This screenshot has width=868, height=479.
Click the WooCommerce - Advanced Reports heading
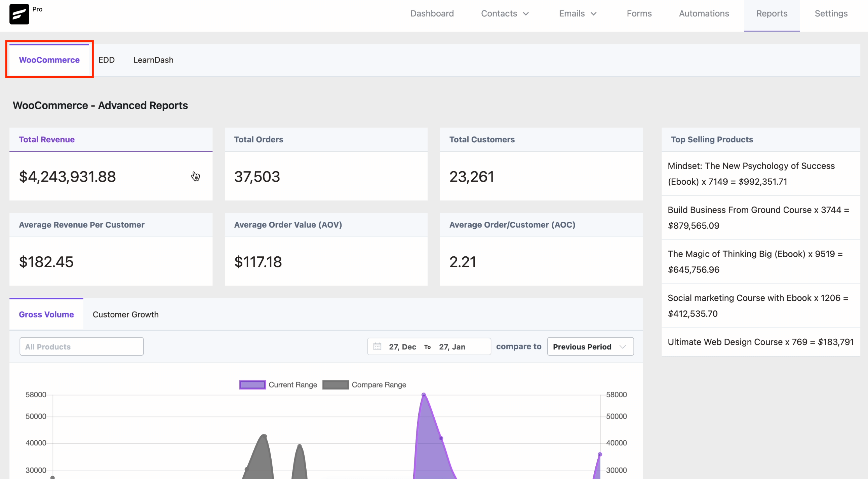tap(100, 105)
